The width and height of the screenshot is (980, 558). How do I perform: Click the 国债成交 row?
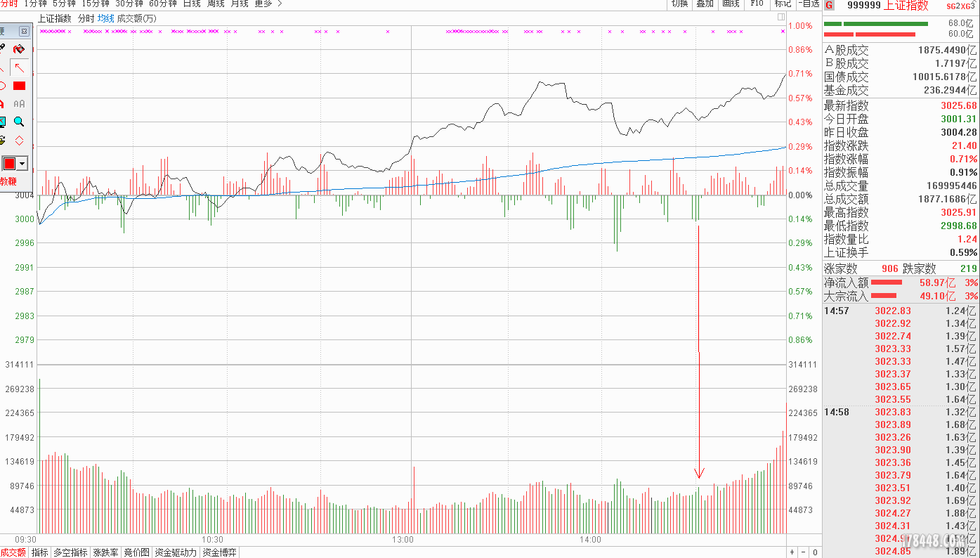tap(901, 77)
